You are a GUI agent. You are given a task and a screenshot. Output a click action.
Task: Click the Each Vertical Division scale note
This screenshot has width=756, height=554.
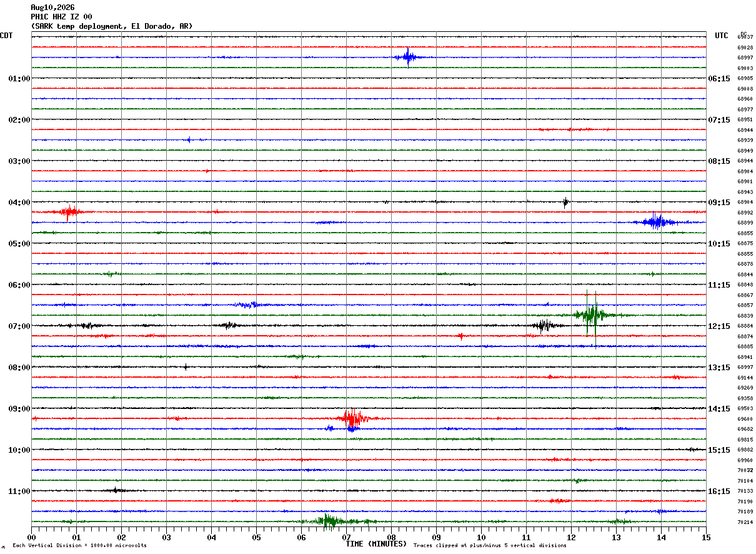(x=79, y=546)
